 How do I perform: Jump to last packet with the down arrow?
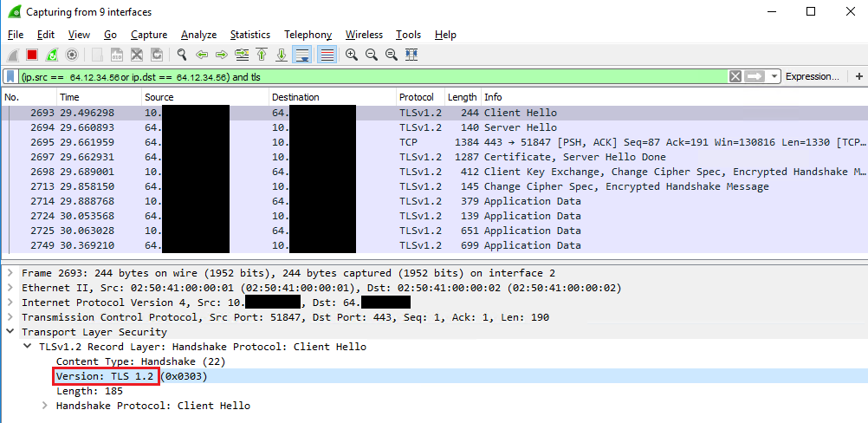pos(282,55)
